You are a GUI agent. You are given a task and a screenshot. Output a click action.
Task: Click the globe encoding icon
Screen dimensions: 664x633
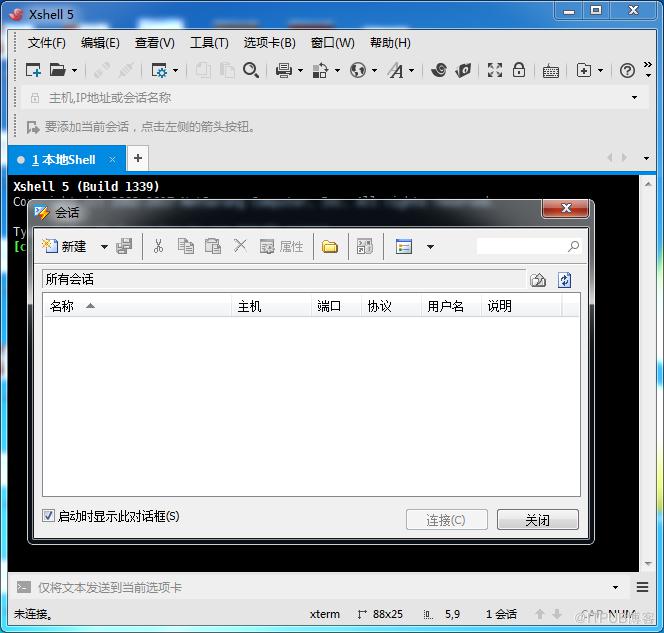coord(358,70)
